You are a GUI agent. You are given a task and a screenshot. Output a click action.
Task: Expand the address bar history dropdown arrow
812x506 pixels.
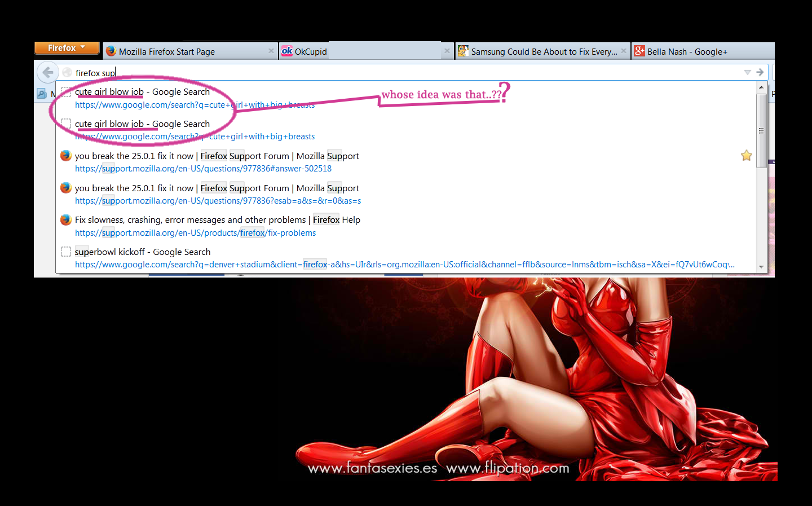coord(747,72)
